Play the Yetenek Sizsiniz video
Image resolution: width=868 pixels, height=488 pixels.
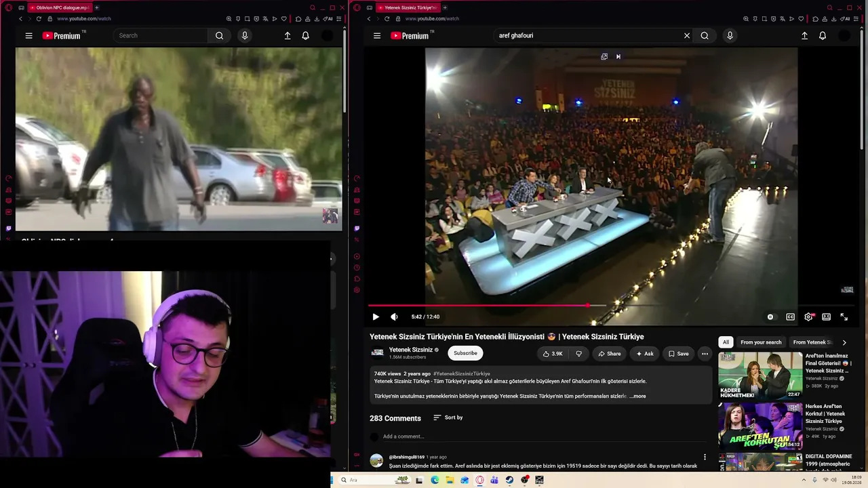[376, 317]
